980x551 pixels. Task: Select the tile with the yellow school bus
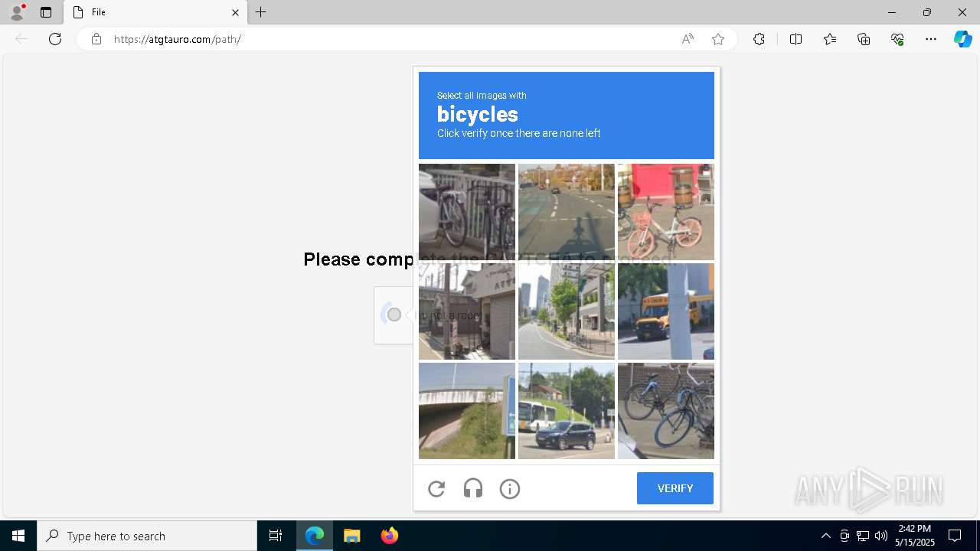tap(666, 311)
